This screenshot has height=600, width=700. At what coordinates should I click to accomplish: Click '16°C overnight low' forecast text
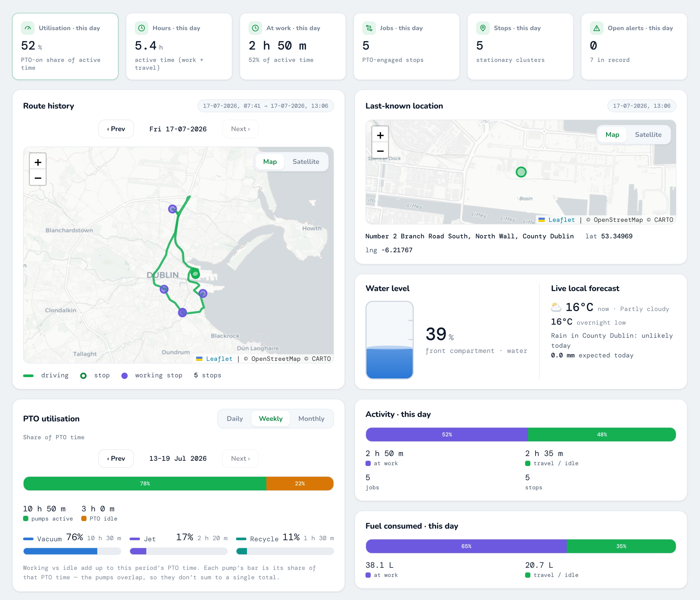(x=588, y=322)
